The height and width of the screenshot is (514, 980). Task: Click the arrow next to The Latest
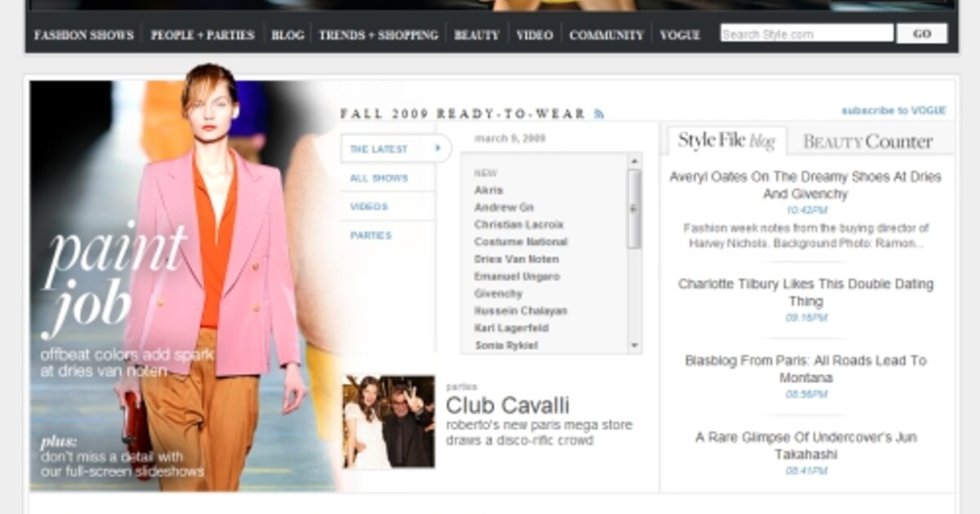[x=439, y=148]
